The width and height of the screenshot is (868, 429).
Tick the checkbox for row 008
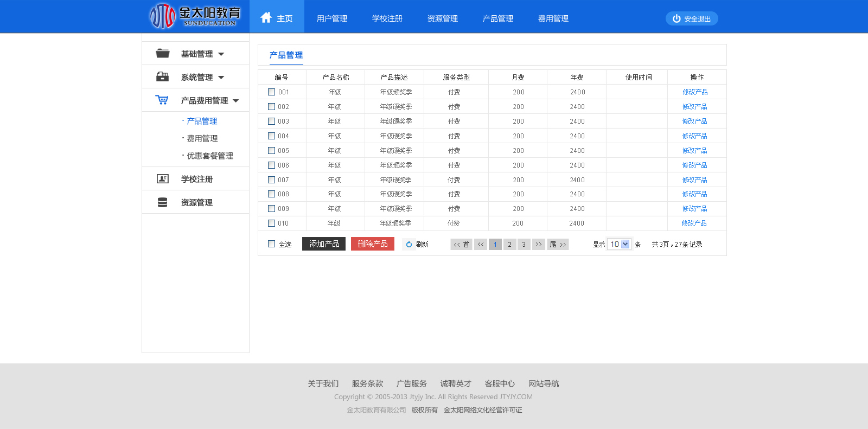click(271, 194)
